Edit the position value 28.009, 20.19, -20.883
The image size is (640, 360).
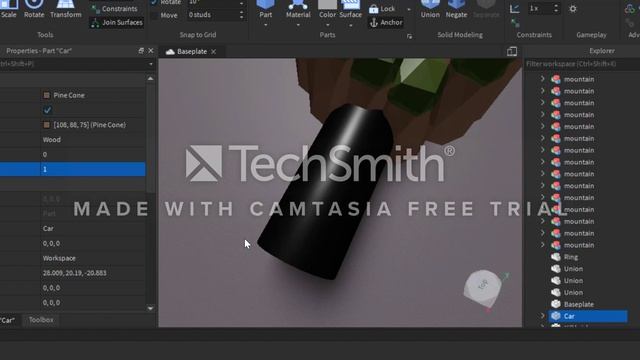(93, 273)
